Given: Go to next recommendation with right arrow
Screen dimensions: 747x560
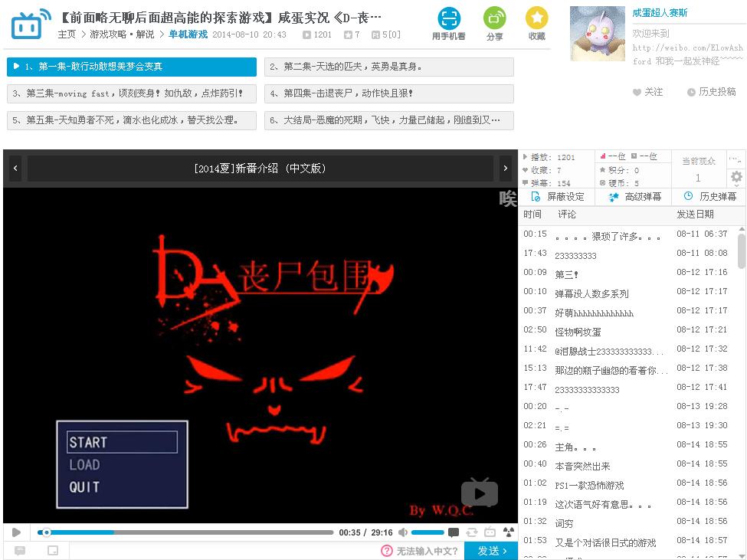Looking at the screenshot, I should [x=506, y=168].
